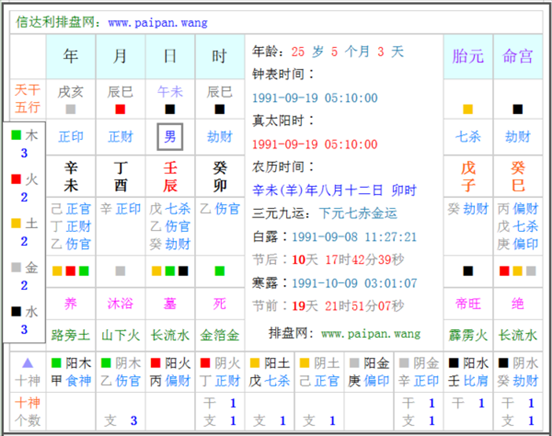This screenshot has height=436, width=552.
Task: Click the 癸巳 pillar under 命宫
Action: click(x=518, y=176)
